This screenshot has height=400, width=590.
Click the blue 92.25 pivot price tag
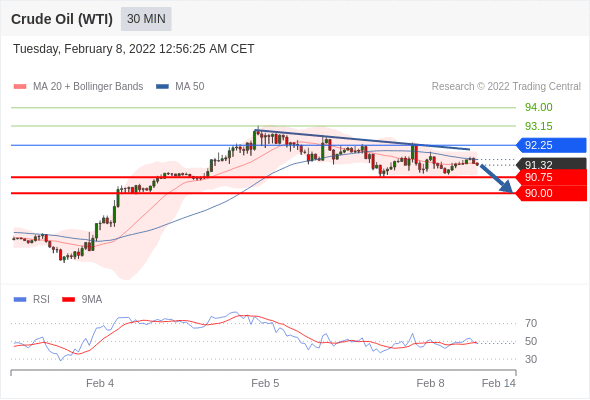(551, 145)
